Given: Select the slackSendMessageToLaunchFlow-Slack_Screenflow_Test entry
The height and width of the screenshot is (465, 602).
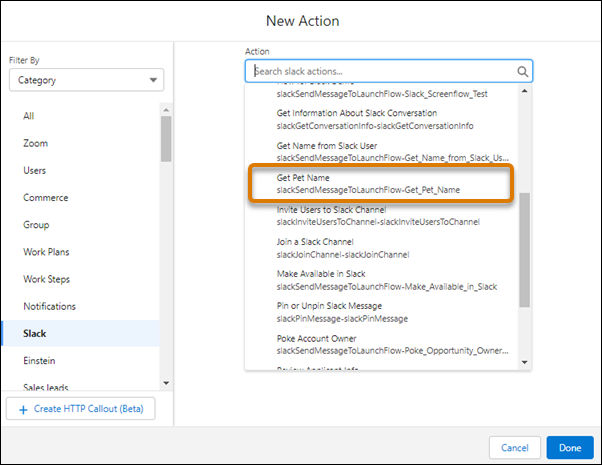Looking at the screenshot, I should (382, 94).
